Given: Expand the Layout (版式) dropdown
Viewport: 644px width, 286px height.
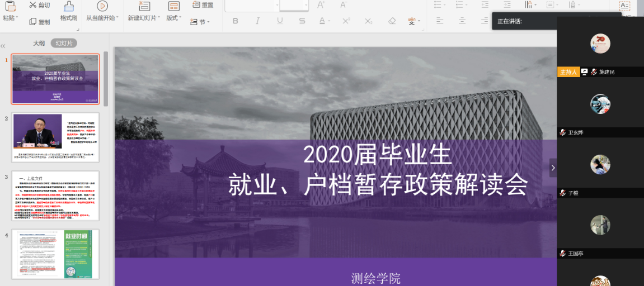Looking at the screenshot, I should [173, 18].
